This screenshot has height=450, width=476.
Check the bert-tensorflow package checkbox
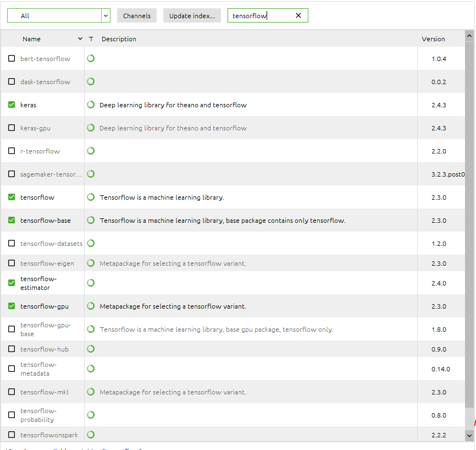pos(12,58)
